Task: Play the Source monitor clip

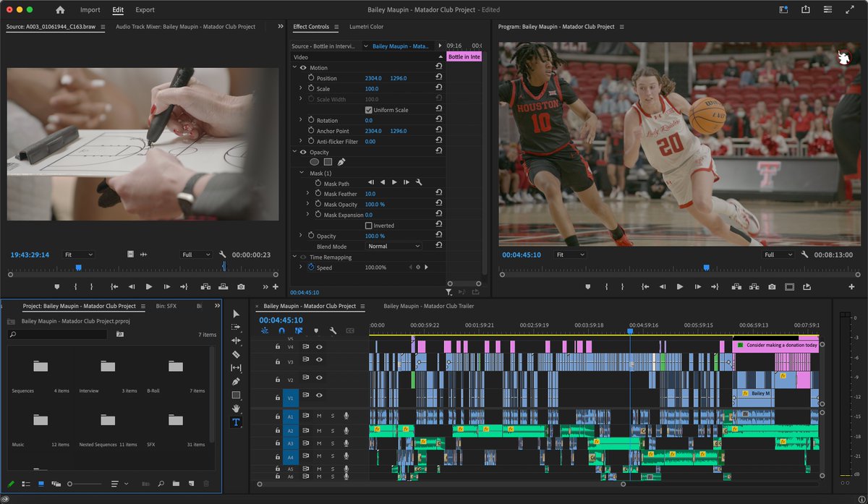Action: click(x=149, y=287)
